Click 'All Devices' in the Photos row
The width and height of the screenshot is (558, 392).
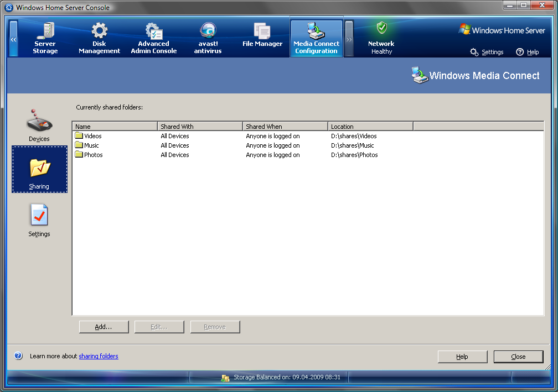click(175, 155)
